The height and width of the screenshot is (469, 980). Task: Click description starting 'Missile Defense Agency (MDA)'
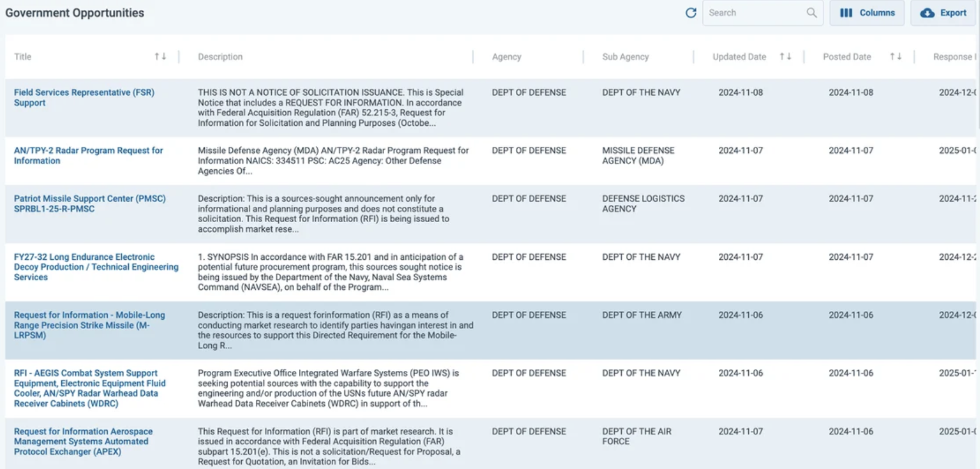(333, 160)
